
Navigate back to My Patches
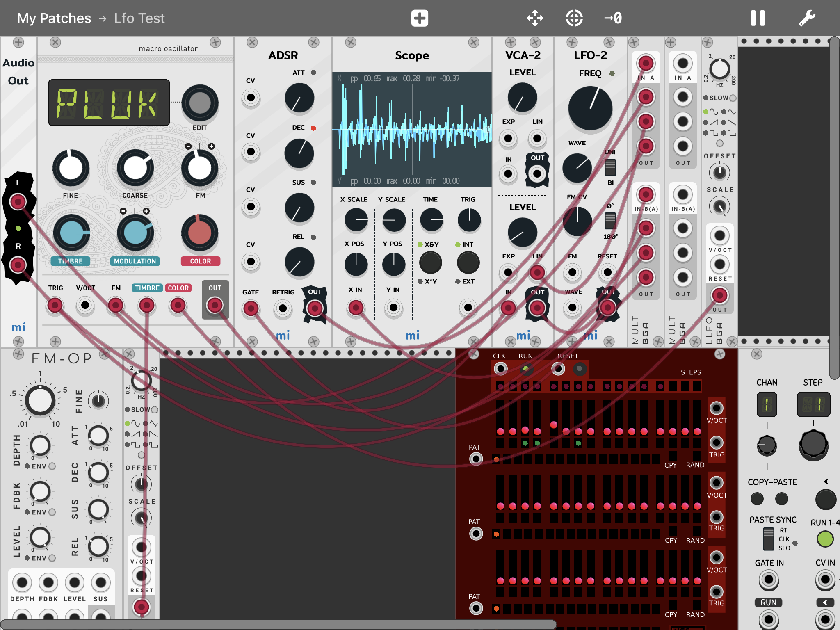click(54, 18)
